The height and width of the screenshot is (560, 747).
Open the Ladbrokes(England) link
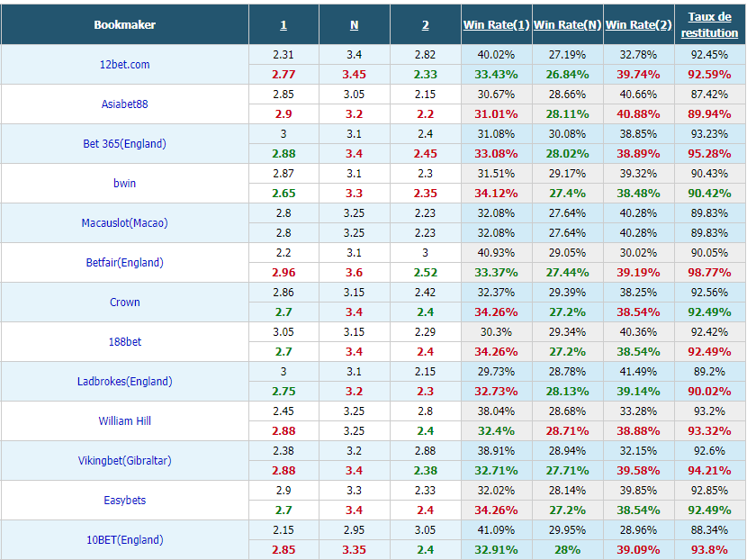point(125,381)
